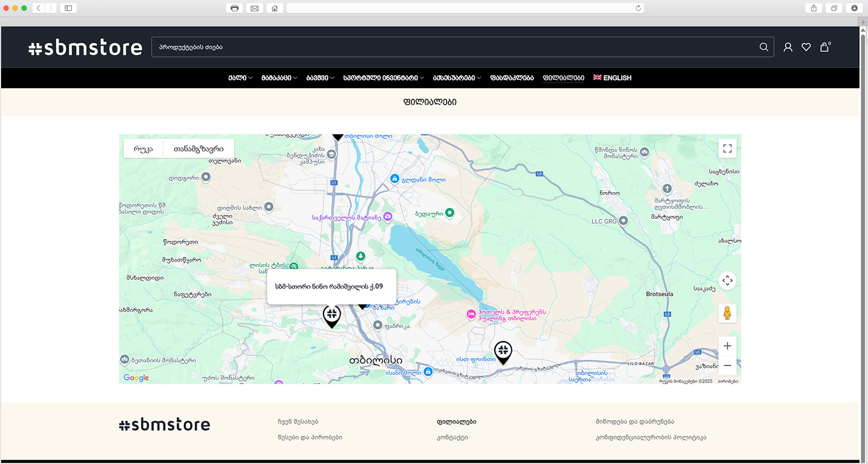Open browser downloads icon
868x464 pixels.
(x=854, y=8)
